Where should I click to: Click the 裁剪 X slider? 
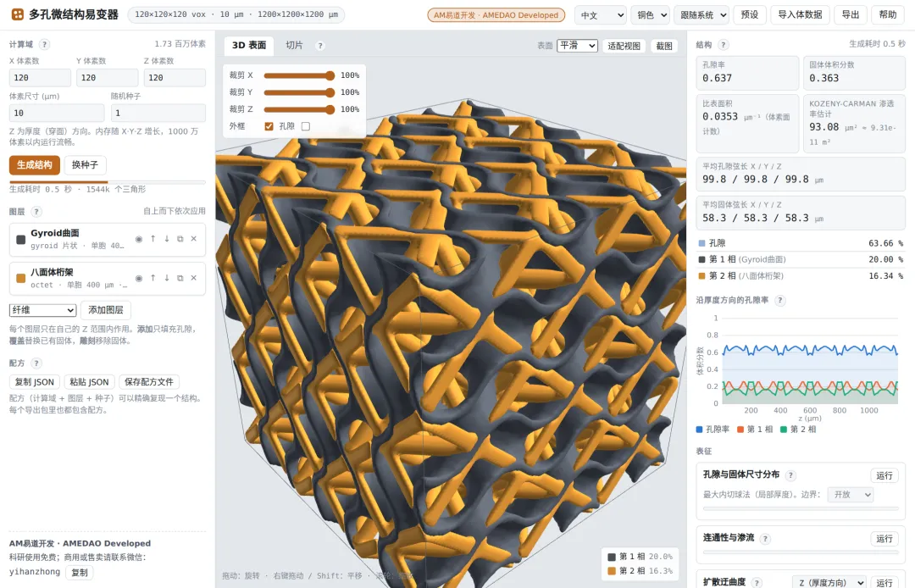[x=299, y=75]
